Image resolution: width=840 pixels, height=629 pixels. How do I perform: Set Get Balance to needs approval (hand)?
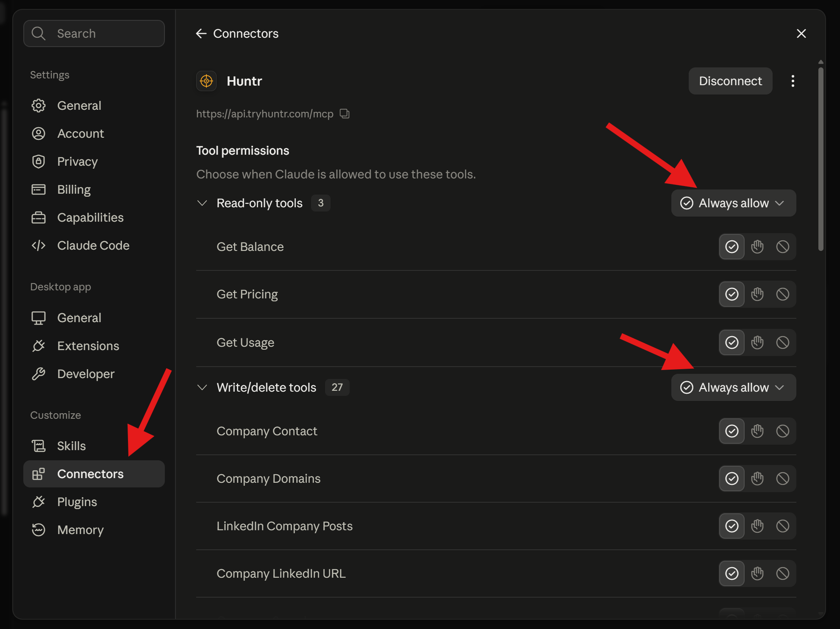[757, 247]
